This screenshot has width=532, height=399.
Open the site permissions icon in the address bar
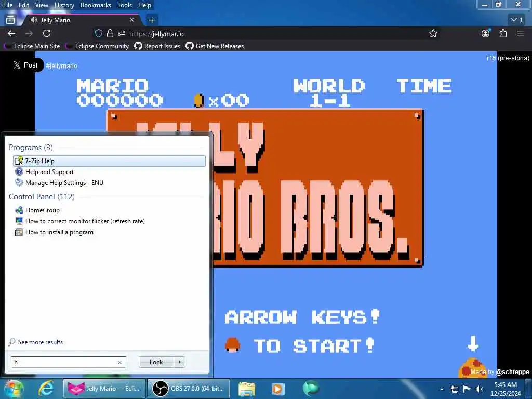(x=122, y=33)
